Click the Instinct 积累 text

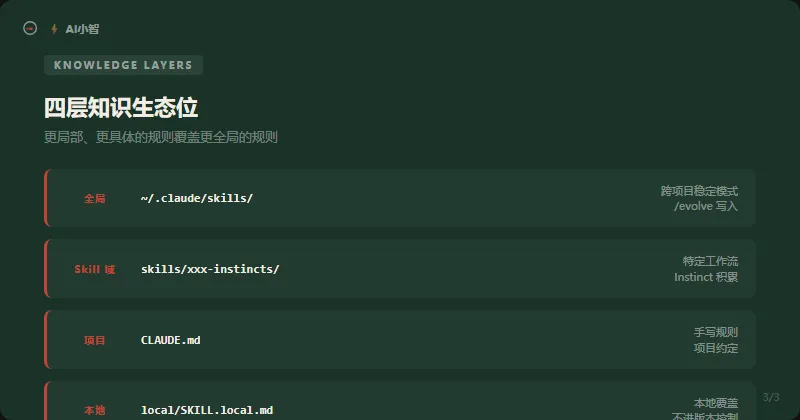706,277
